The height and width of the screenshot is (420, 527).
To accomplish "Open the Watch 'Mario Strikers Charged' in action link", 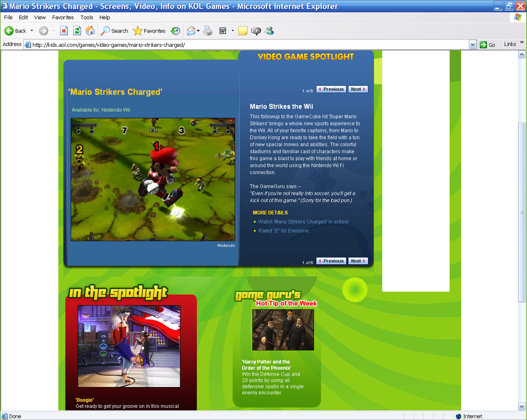I will point(303,222).
